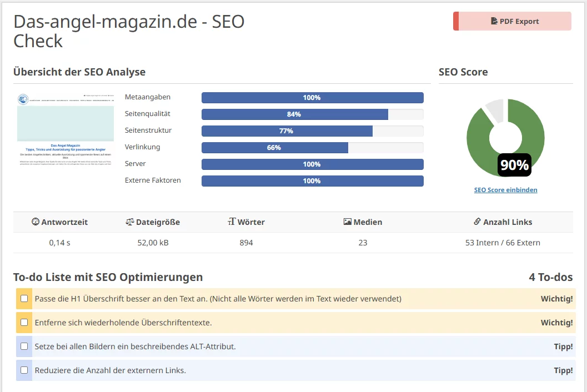Click the Server 100% progress bar
The height and width of the screenshot is (392, 587).
click(313, 164)
